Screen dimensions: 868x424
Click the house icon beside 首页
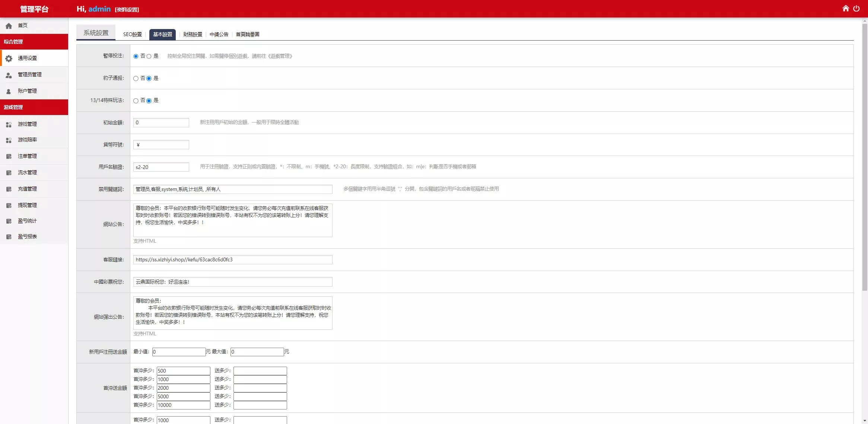tap(9, 26)
